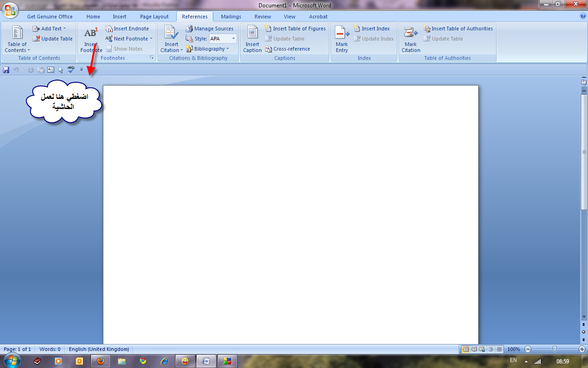Open the Office Button menu
Screen dimensions: 588x368
[10, 10]
